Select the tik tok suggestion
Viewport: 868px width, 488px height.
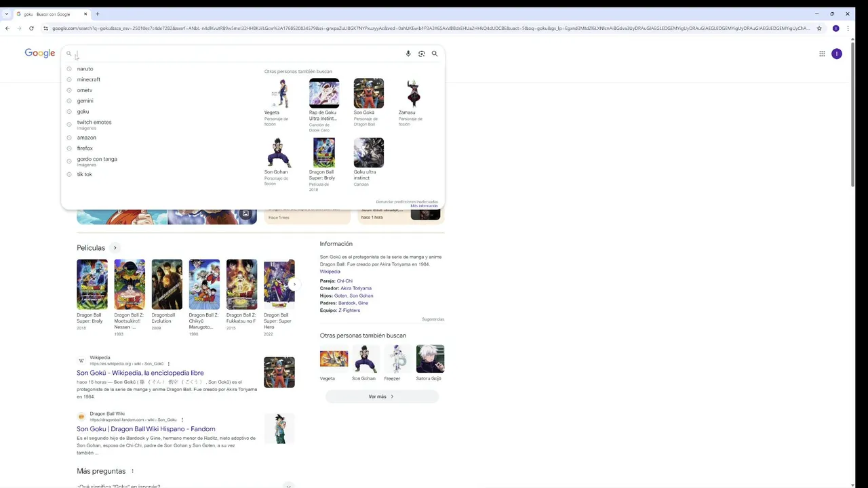coord(84,174)
